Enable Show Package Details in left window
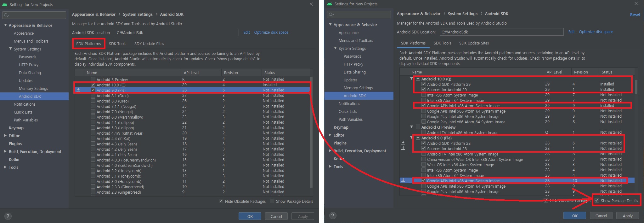The width and height of the screenshot is (644, 223). (x=272, y=201)
